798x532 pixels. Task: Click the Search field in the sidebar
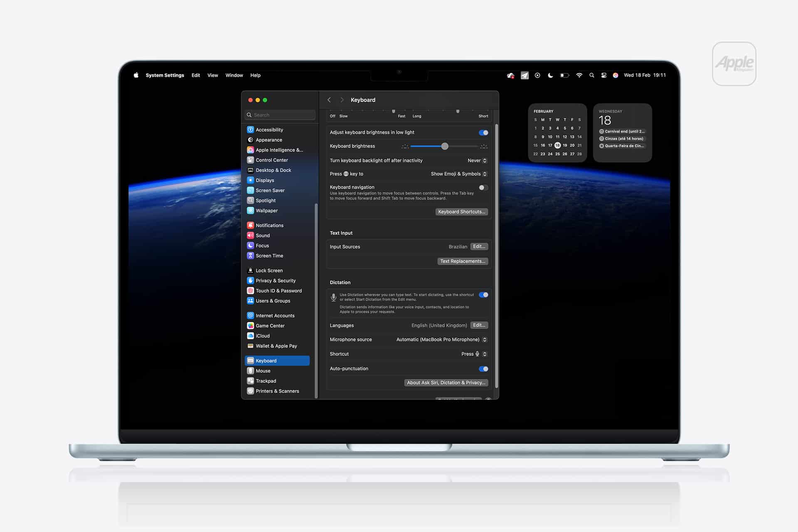tap(280, 115)
